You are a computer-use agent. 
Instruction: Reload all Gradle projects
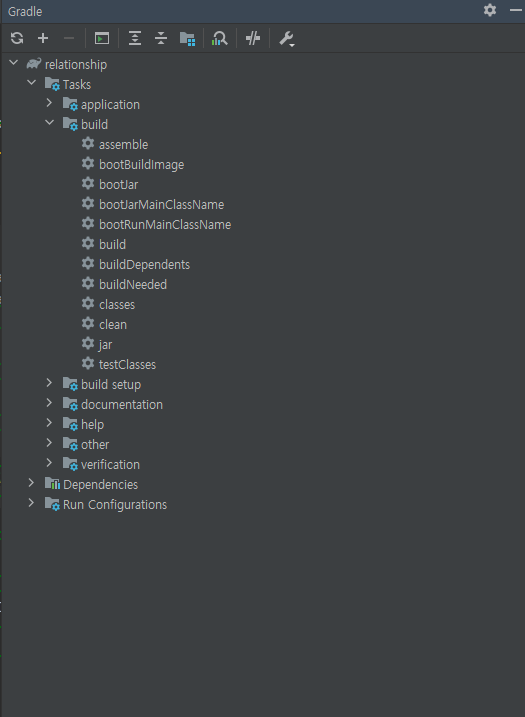17,38
